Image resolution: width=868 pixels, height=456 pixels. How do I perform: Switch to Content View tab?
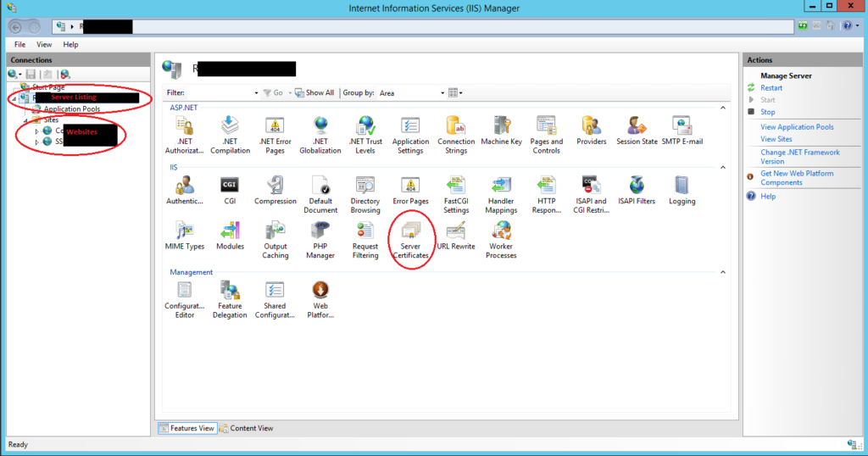(x=247, y=428)
